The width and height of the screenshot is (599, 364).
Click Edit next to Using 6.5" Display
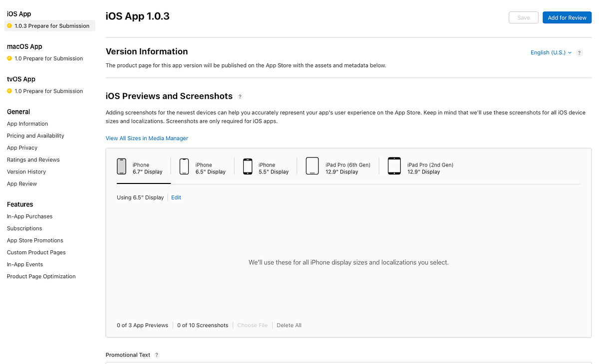click(x=176, y=197)
